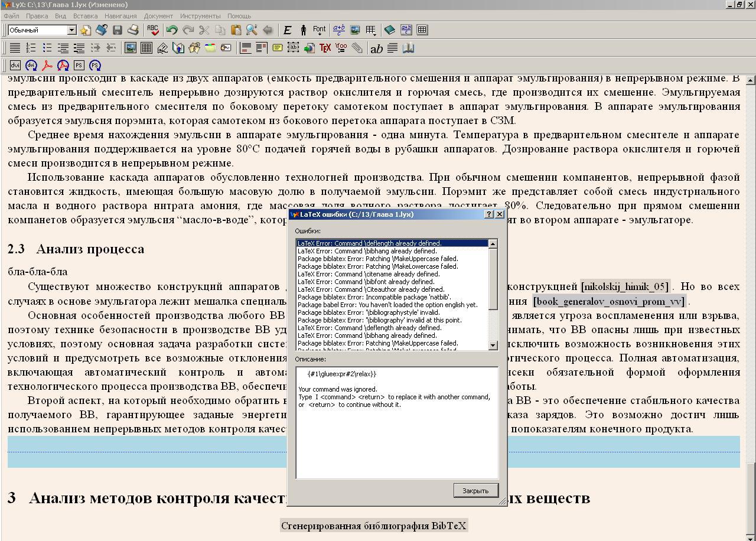Click the Paste clipboard icon
This screenshot has height=541, width=756.
point(236,30)
